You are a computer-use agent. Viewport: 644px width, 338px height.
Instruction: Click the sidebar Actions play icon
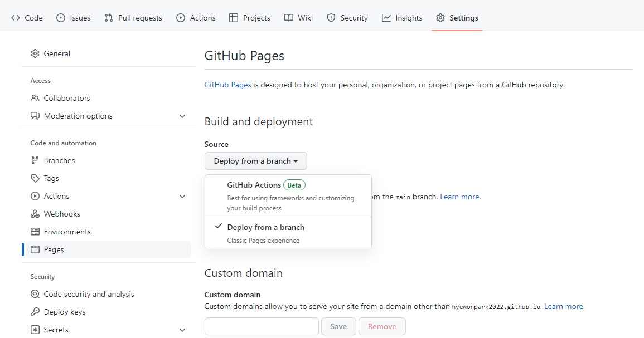click(35, 196)
